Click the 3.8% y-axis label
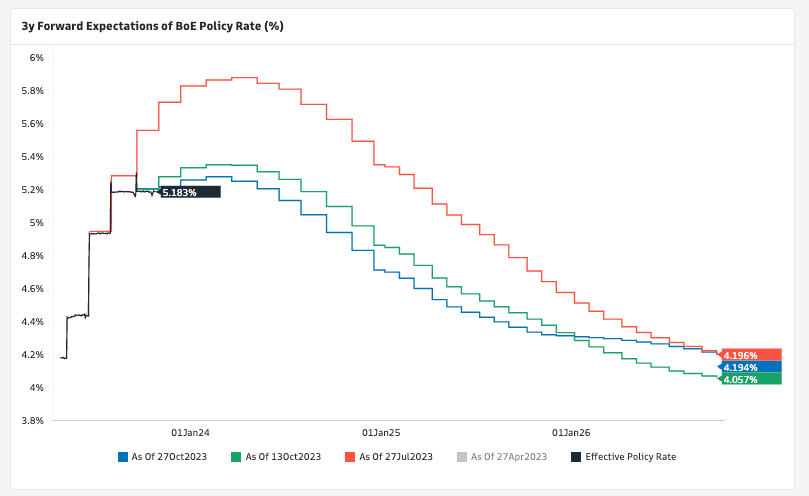 point(32,421)
